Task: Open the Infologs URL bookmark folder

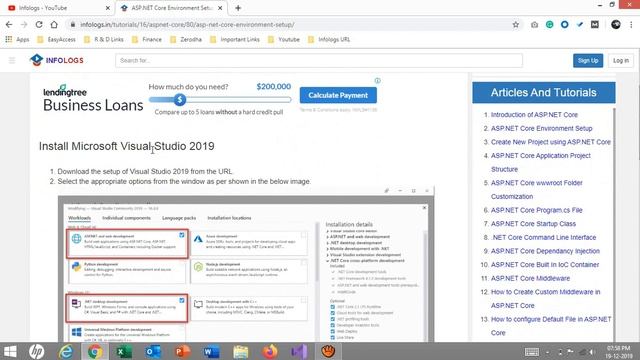Action: click(x=329, y=40)
